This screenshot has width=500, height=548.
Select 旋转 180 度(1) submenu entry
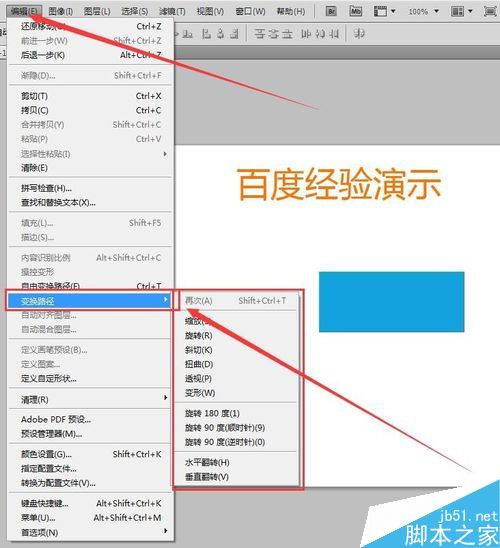coord(236,413)
